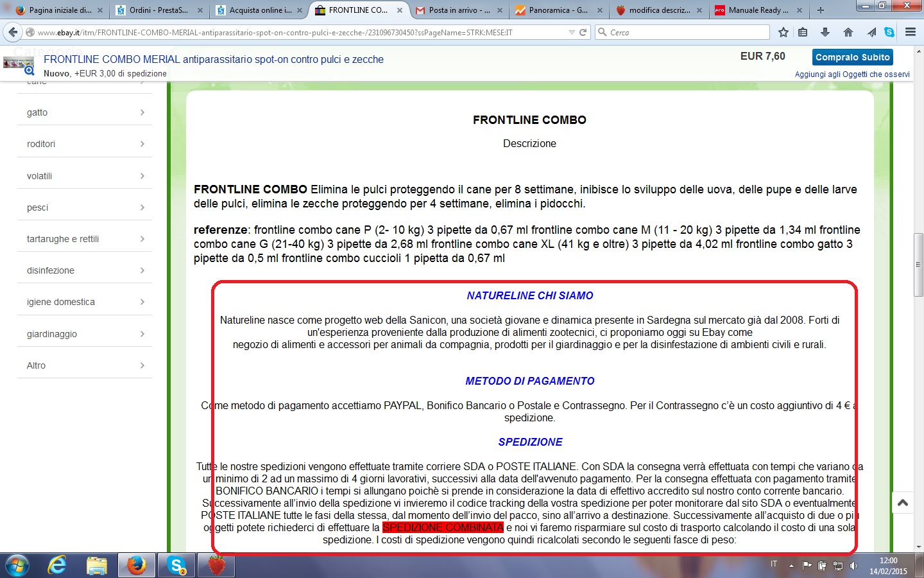
Task: Open the volume speaker tray icon
Action: click(x=853, y=566)
